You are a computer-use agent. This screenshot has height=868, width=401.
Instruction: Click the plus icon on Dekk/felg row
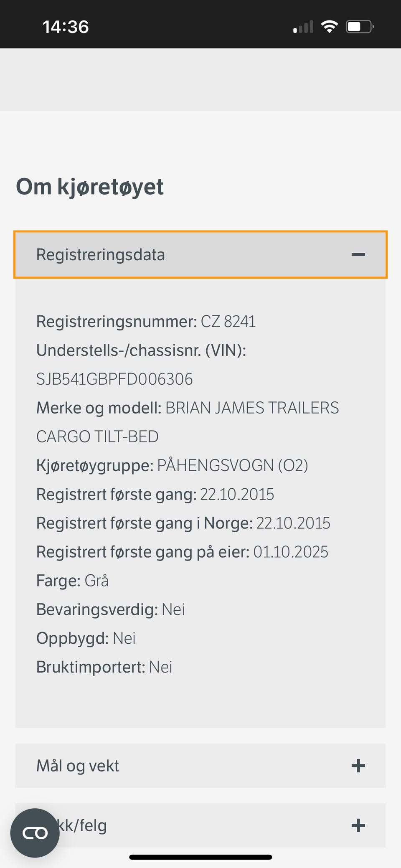click(x=358, y=825)
